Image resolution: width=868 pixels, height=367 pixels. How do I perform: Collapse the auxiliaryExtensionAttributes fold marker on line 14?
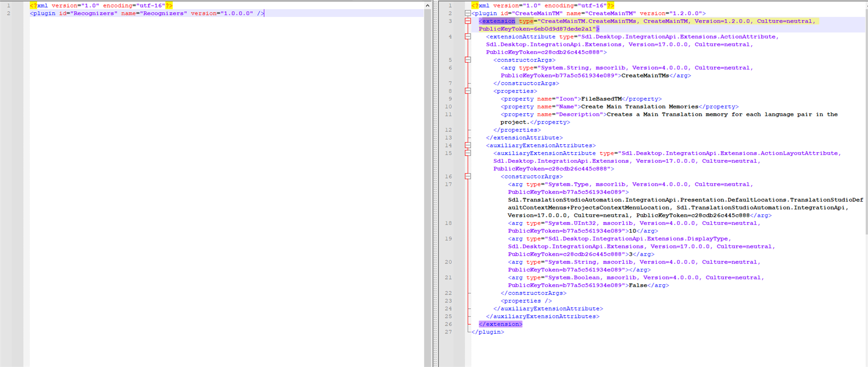tap(468, 145)
